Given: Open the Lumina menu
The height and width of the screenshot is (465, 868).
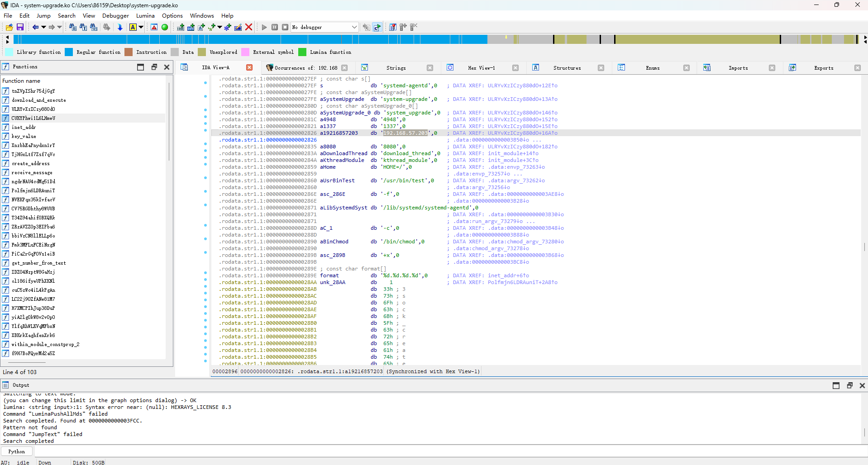Looking at the screenshot, I should coord(145,15).
